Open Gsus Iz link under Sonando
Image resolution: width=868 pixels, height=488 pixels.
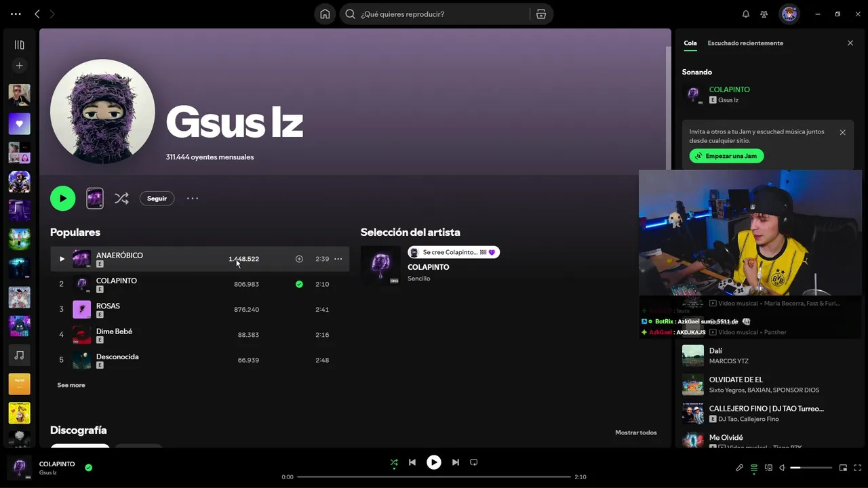coord(728,100)
